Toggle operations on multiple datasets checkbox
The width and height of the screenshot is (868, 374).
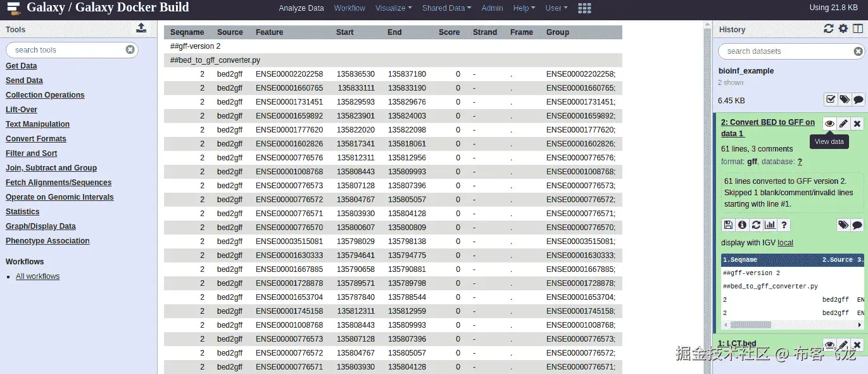[830, 100]
